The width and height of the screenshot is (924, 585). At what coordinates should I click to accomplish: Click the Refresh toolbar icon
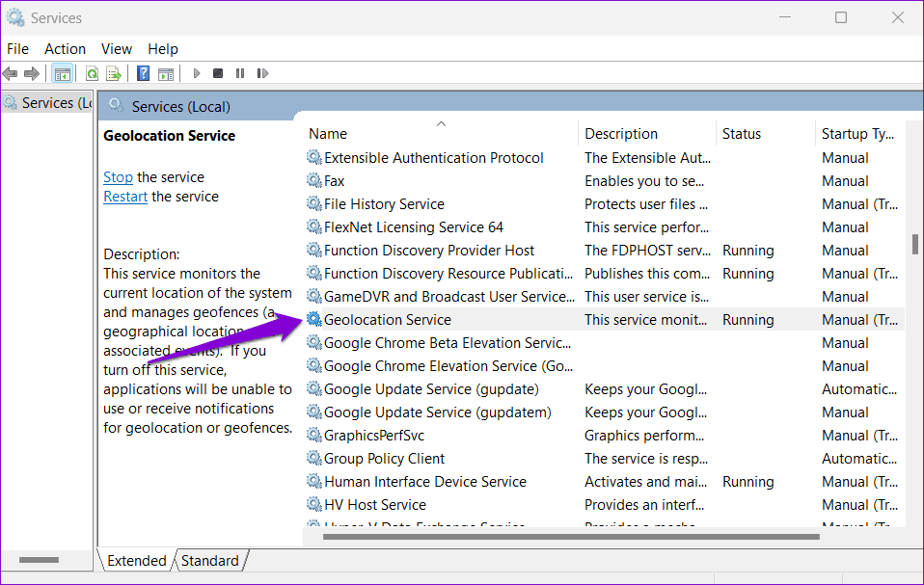point(92,73)
